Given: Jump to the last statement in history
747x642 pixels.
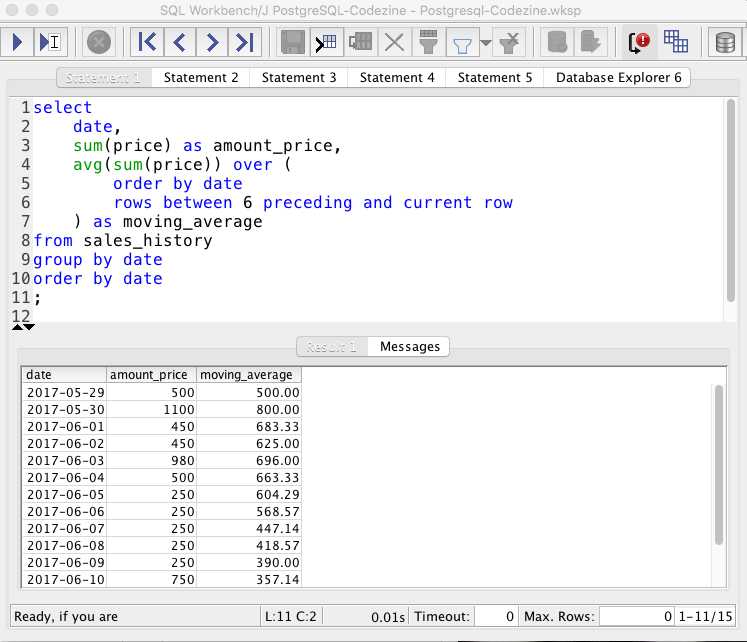Looking at the screenshot, I should click(243, 42).
